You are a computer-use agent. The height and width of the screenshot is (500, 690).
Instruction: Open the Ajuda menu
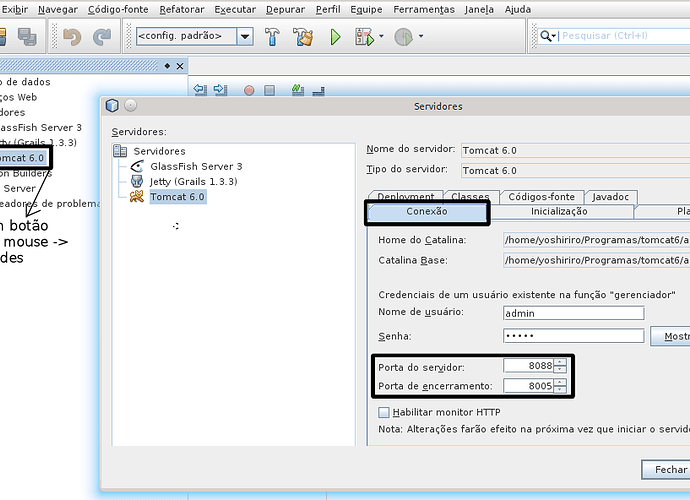[518, 9]
